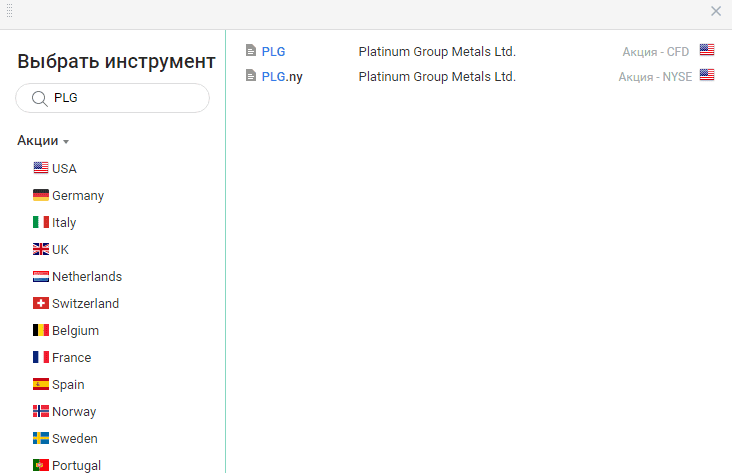Viewport: 732px width, 473px height.
Task: Click the Выбрать инструмент heading
Action: pyautogui.click(x=116, y=61)
